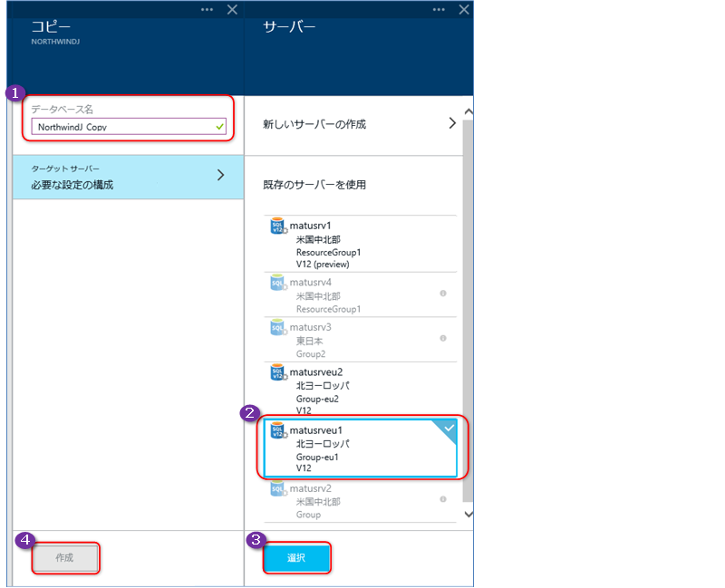The image size is (725, 588).
Task: Click the server list scrollbar thumb
Action: coord(468,311)
